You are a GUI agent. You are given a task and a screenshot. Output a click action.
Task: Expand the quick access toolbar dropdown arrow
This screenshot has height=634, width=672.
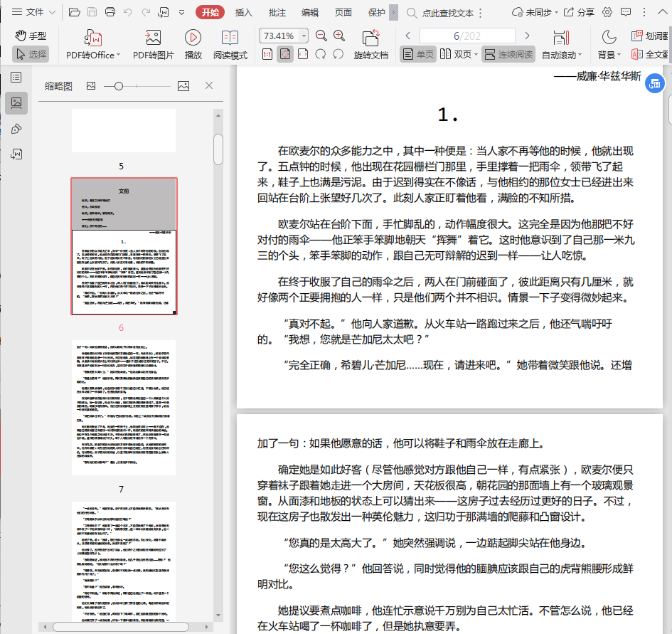click(x=182, y=12)
